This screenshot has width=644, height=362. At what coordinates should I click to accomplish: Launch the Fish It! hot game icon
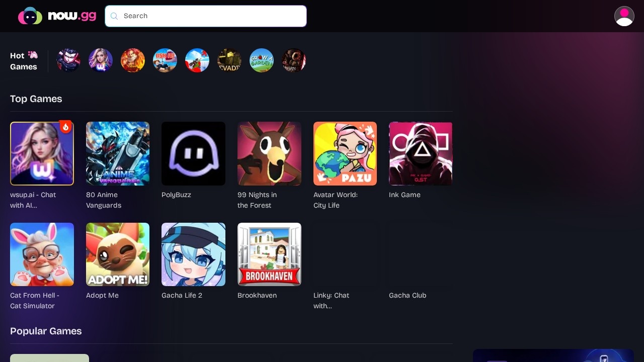(x=165, y=60)
